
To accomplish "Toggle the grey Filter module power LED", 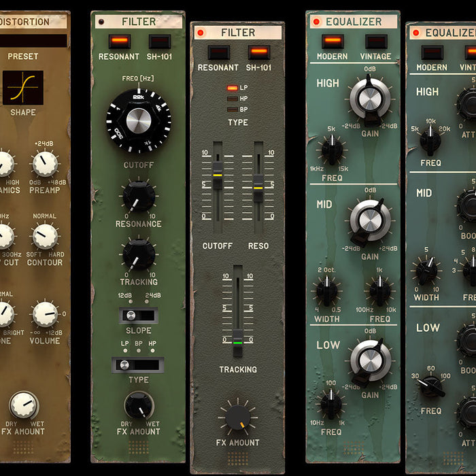I will (201, 33).
